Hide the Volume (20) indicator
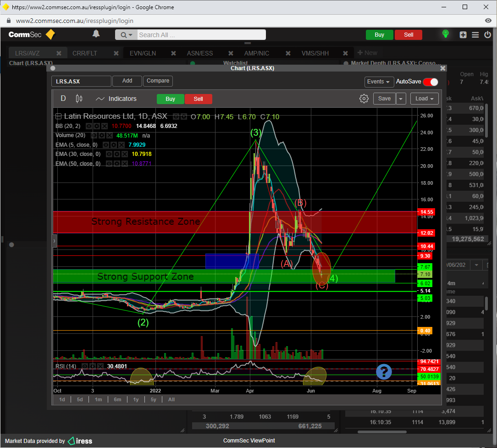This screenshot has width=497, height=448. point(94,136)
